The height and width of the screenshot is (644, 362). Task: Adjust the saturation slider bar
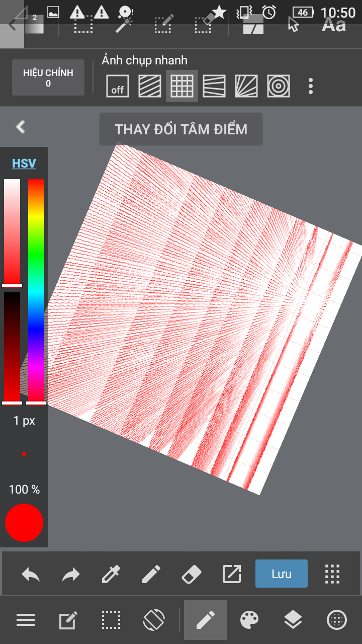(12, 232)
